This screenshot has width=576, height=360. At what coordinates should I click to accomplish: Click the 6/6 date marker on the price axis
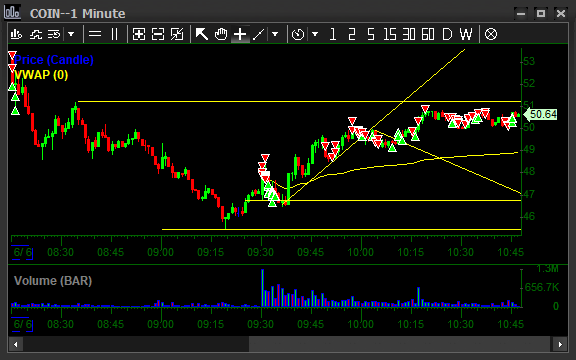[x=22, y=253]
